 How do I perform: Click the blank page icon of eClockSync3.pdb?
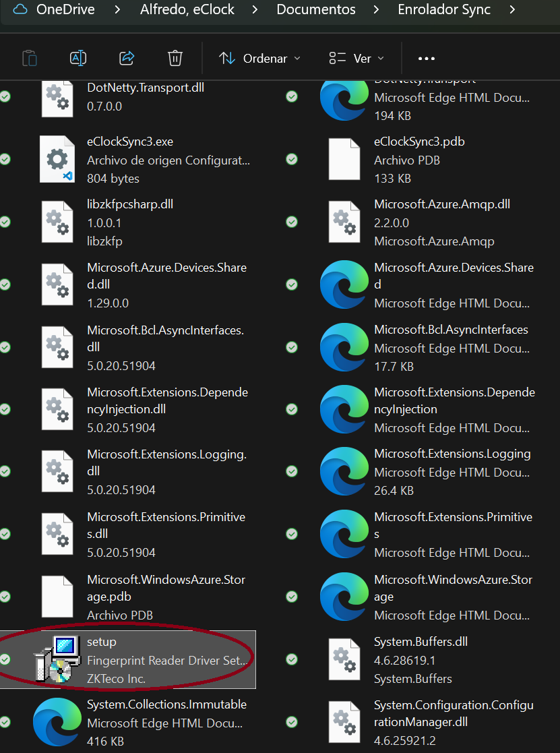[x=344, y=160]
